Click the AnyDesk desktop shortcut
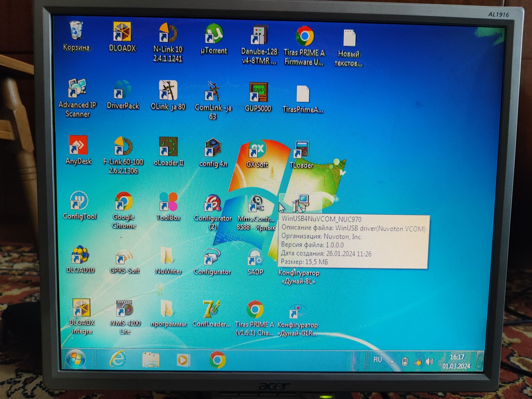Screen dimensions: 532x399 78,150
